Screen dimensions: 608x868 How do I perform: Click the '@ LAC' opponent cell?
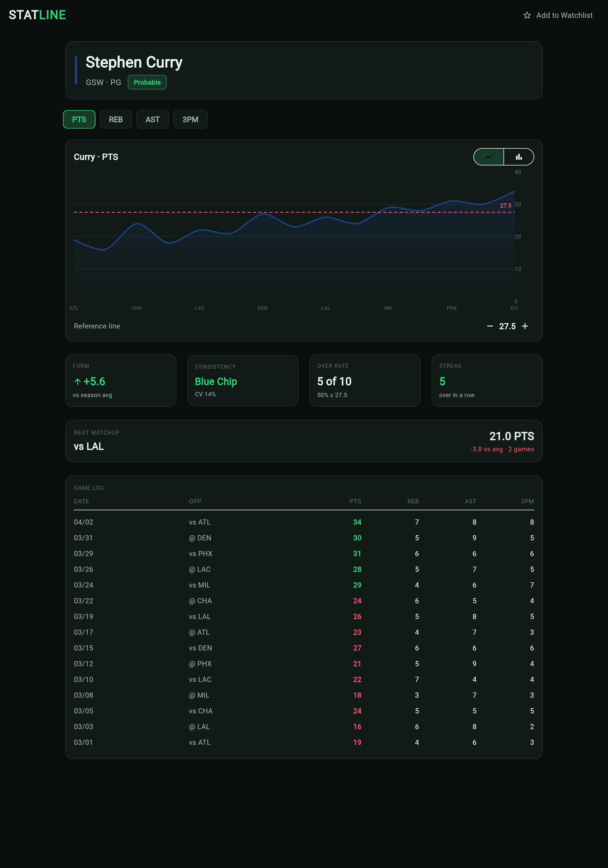[x=200, y=569]
